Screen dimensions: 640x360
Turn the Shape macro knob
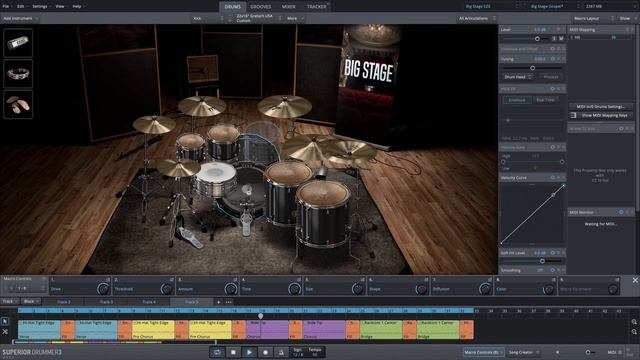[422, 289]
